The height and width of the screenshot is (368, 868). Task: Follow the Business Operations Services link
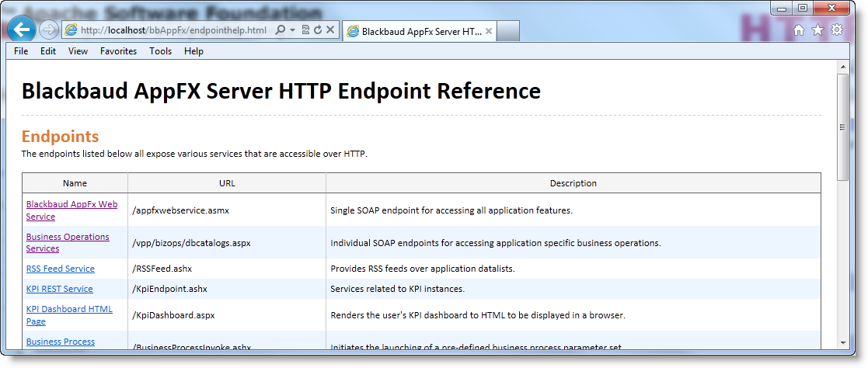pos(68,242)
